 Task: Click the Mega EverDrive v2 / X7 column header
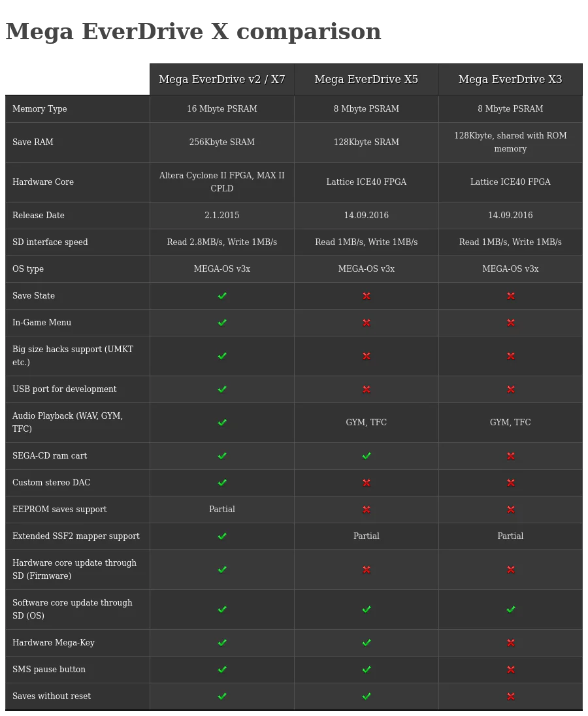point(222,80)
